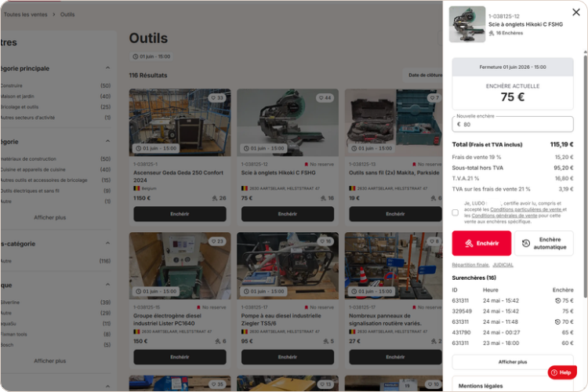Click the gavel icon beside 16 Enchères
Image resolution: width=588 pixels, height=392 pixels.
point(492,33)
